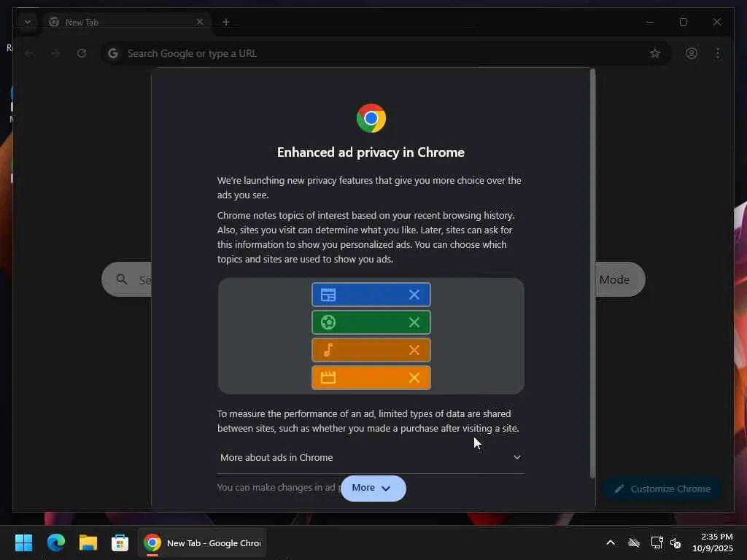Click the Chrome logo in the dialog
Screen dimensions: 747x560
371,118
